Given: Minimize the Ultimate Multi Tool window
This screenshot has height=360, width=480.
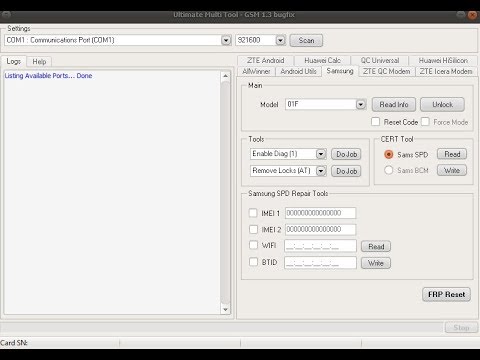Looking at the screenshot, I should click(461, 14).
